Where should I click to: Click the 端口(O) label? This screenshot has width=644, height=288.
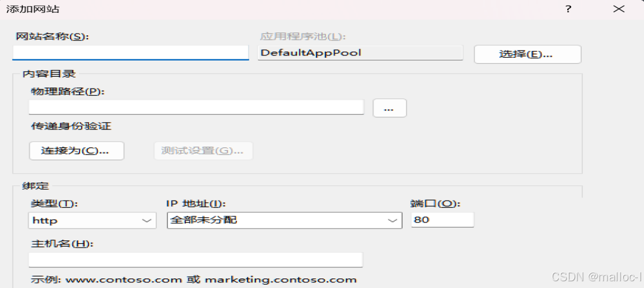(x=435, y=203)
